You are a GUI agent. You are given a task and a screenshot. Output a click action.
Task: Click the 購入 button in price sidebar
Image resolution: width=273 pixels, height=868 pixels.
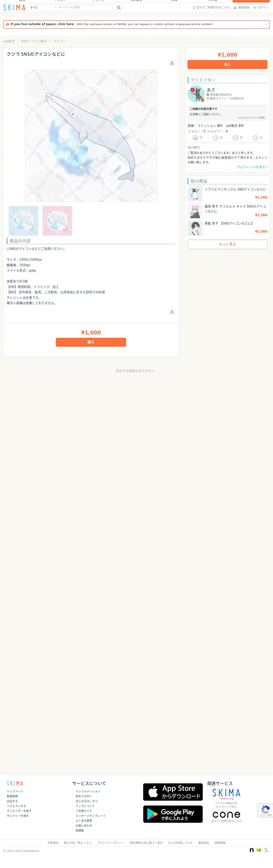[x=227, y=64]
